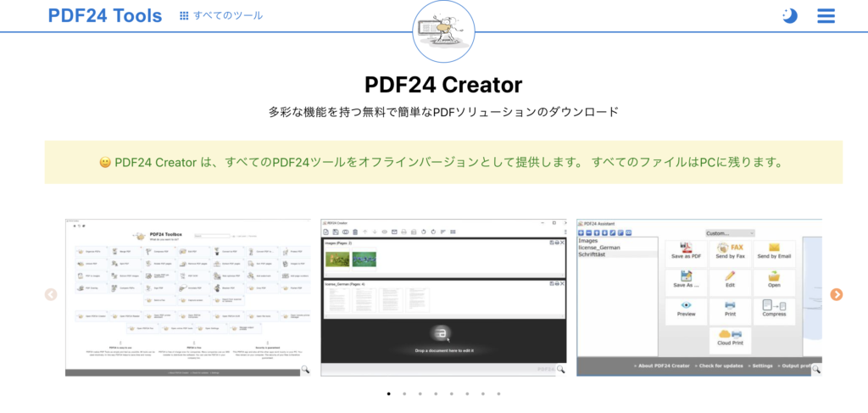Click the blue minus icon in Assistant toolbar
868x413 pixels.
pyautogui.click(x=589, y=233)
